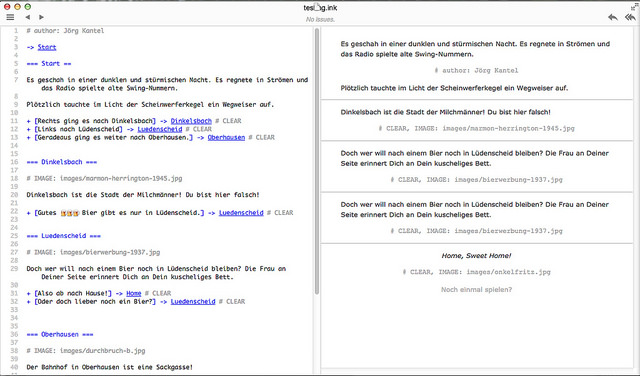The width and height of the screenshot is (640, 376).
Task: Click the onkelfritz.jpg tag in the player
Action: pyautogui.click(x=476, y=272)
